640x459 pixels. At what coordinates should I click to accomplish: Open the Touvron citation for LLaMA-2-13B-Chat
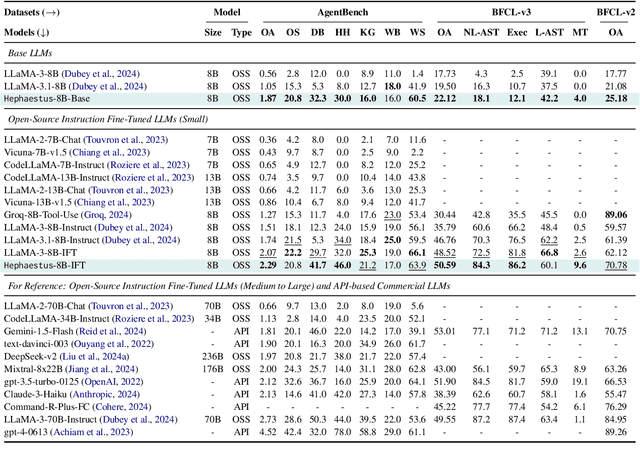130,190
